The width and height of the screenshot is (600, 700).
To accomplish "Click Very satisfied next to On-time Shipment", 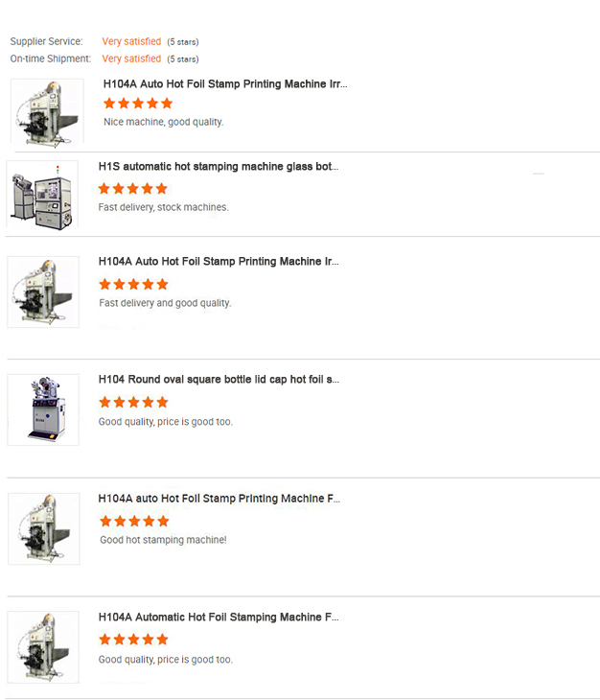I will pos(131,59).
